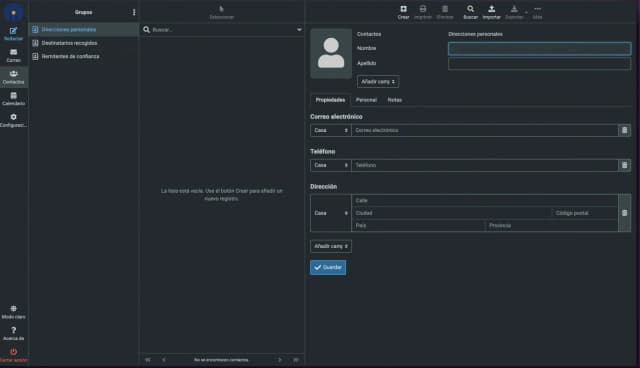This screenshot has height=368, width=640.
Task: Open the Calendario section
Action: (x=13, y=98)
